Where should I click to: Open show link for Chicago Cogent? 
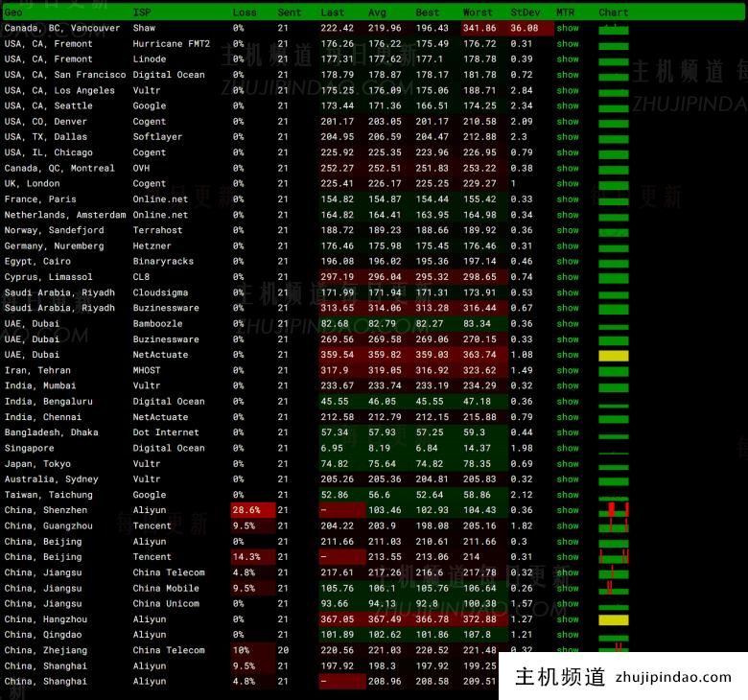(x=567, y=152)
